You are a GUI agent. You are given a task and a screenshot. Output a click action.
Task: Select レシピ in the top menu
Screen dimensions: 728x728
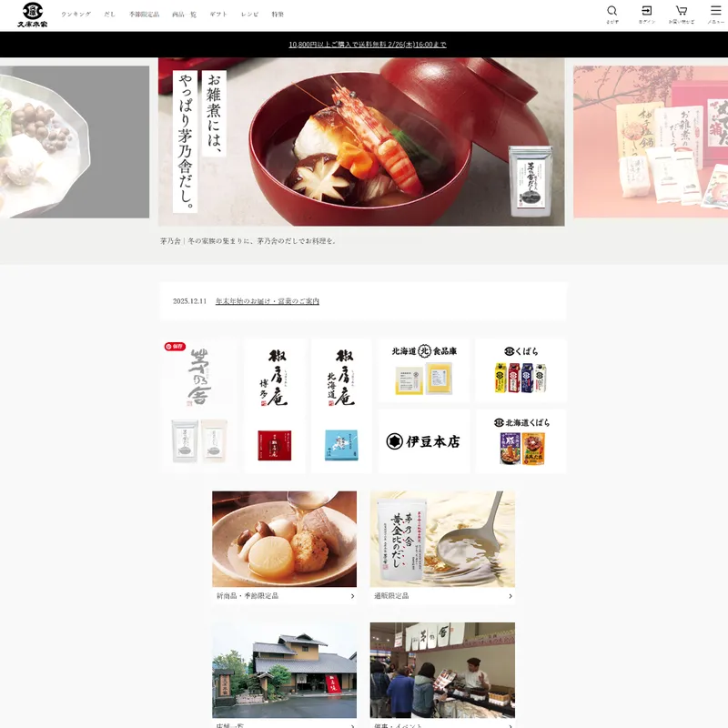pyautogui.click(x=249, y=15)
